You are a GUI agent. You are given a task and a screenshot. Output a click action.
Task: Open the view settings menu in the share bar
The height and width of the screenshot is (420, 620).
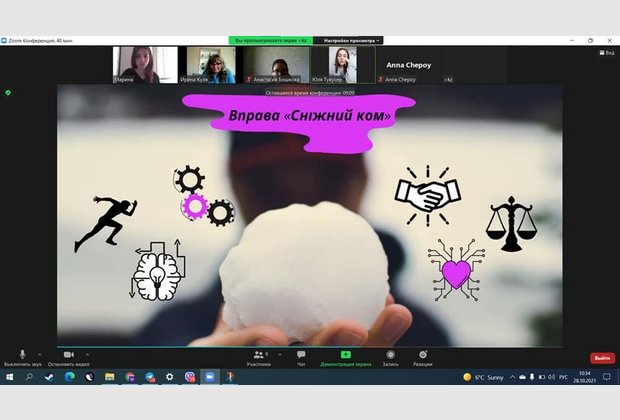346,40
